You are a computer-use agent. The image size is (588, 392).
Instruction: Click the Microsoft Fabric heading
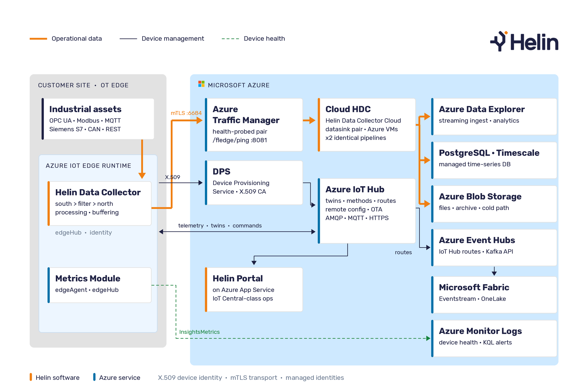coord(474,287)
